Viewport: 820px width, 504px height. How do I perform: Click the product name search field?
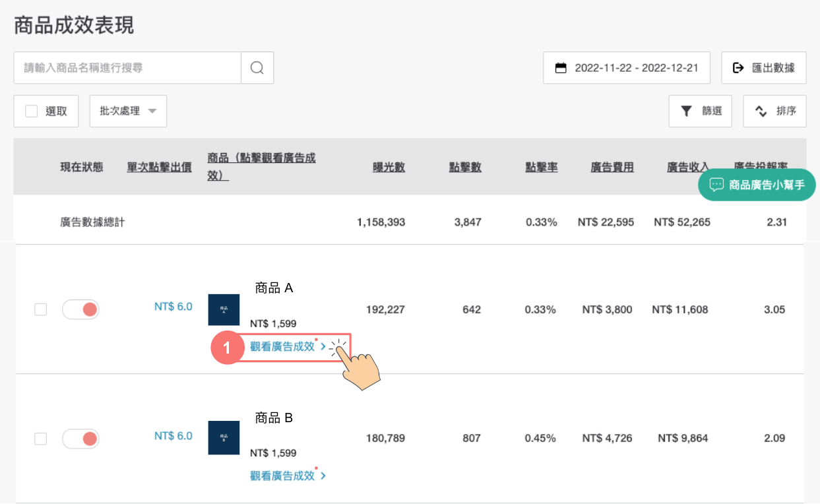coord(127,68)
